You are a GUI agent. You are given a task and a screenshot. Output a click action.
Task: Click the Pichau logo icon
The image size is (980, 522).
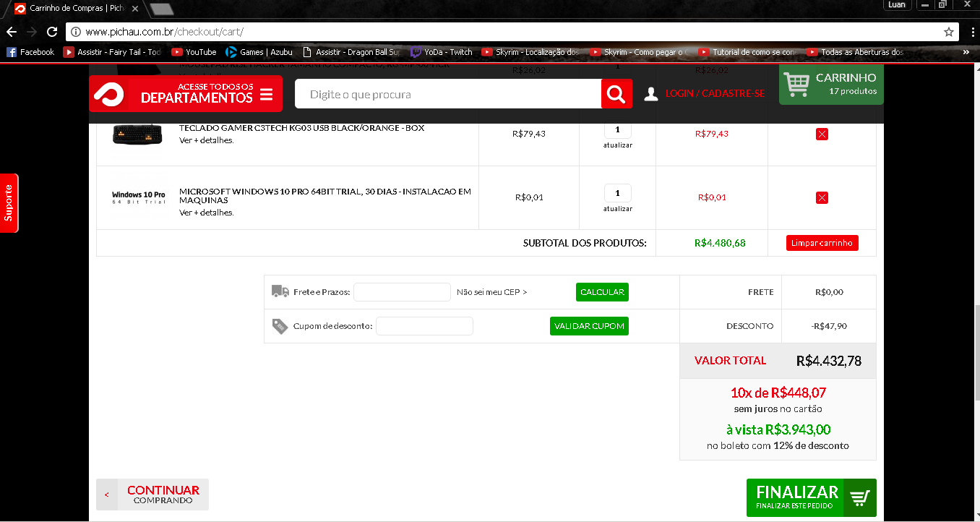(x=108, y=94)
